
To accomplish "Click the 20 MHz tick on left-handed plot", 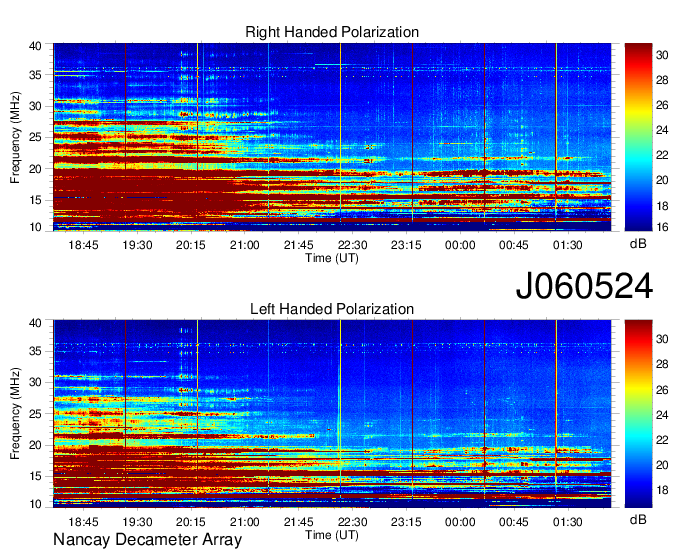I will pyautogui.click(x=35, y=445).
